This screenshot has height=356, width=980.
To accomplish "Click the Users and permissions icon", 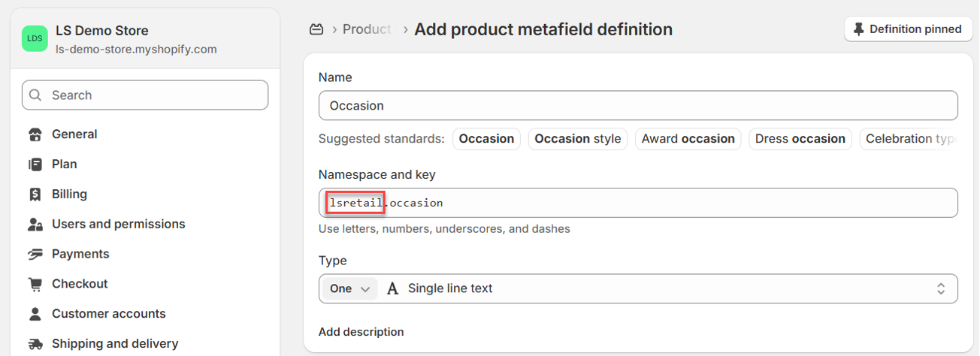I will pyautogui.click(x=35, y=225).
